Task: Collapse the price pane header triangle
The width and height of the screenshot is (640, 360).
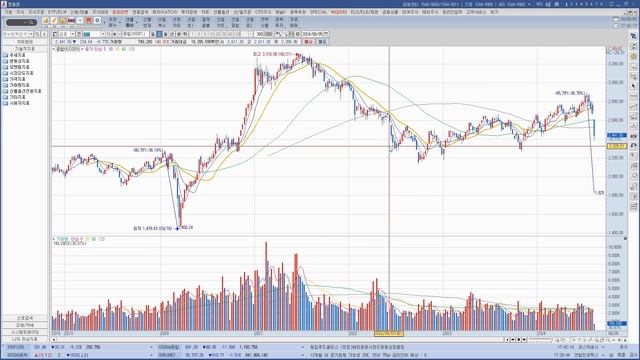Action: point(53,49)
